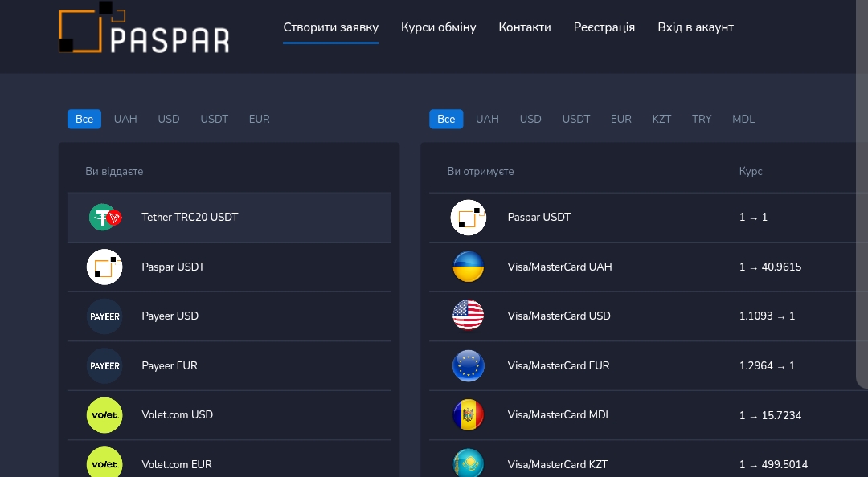The height and width of the screenshot is (477, 868).
Task: Select Paspar USDT label in give list
Action: point(174,267)
